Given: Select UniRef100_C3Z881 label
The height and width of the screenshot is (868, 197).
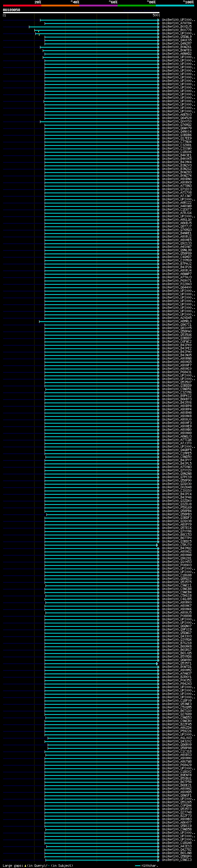Looking at the screenshot, I should tap(177, 145).
